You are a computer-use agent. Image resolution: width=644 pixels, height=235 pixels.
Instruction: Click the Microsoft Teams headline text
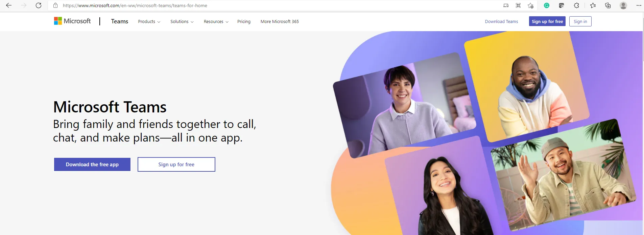pyautogui.click(x=110, y=107)
